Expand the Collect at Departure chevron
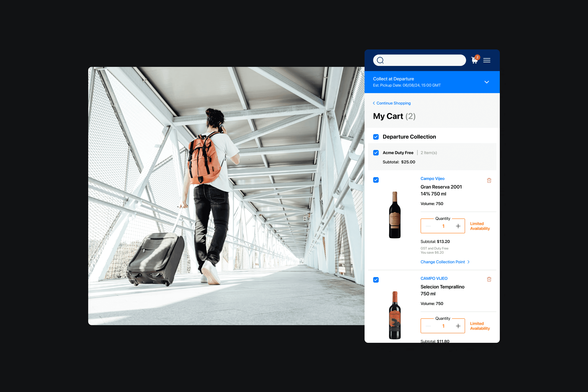The height and width of the screenshot is (392, 588). (x=486, y=82)
